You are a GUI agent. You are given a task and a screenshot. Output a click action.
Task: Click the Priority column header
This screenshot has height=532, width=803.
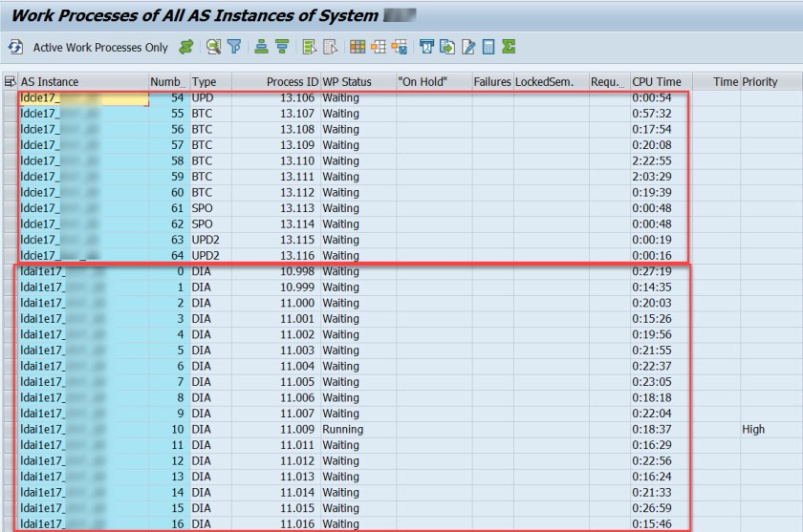[760, 82]
